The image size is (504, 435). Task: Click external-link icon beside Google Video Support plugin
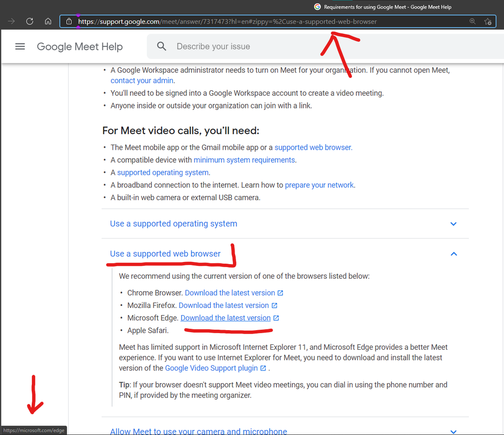point(263,368)
